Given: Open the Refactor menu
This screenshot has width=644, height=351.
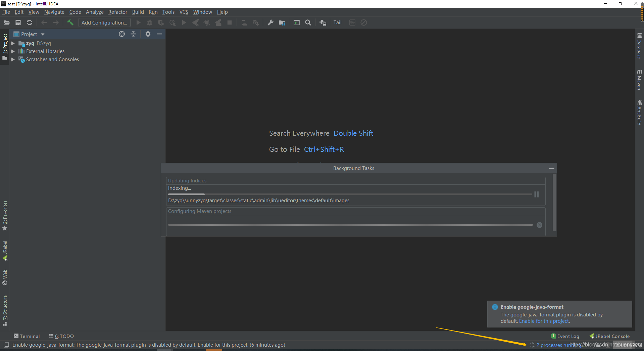Looking at the screenshot, I should tap(117, 12).
